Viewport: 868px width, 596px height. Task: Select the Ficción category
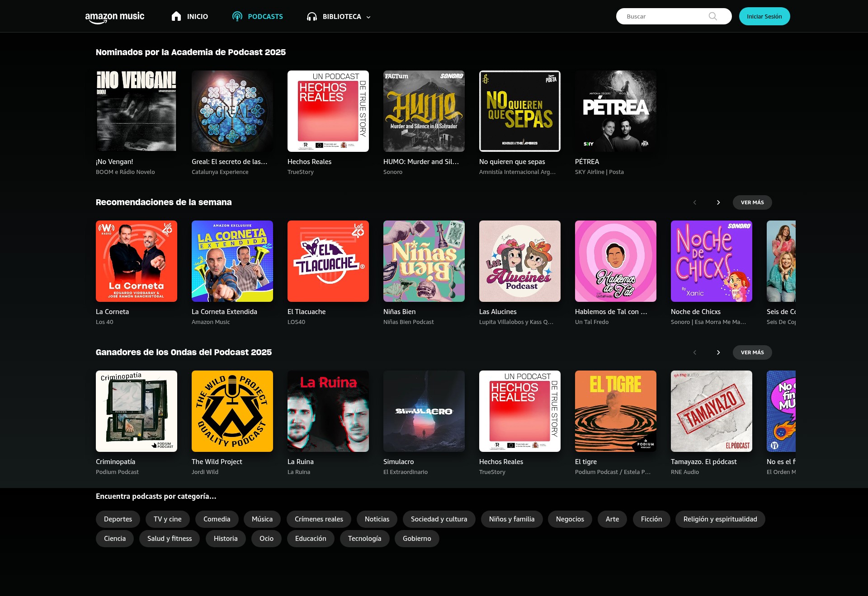pos(651,519)
